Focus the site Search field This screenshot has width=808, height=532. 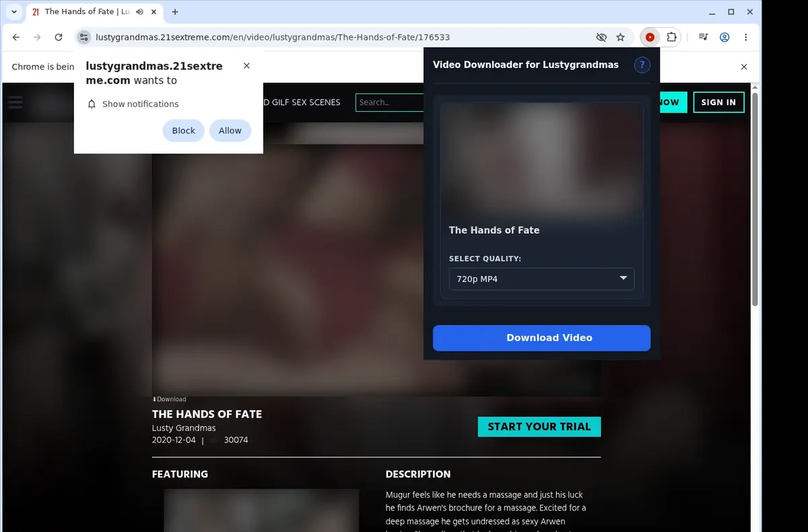(x=389, y=102)
